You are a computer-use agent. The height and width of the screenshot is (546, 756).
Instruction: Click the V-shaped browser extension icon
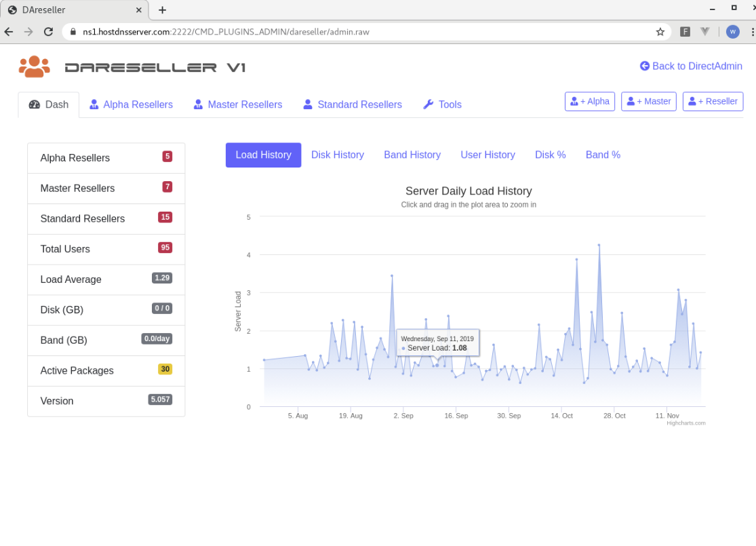pos(705,32)
